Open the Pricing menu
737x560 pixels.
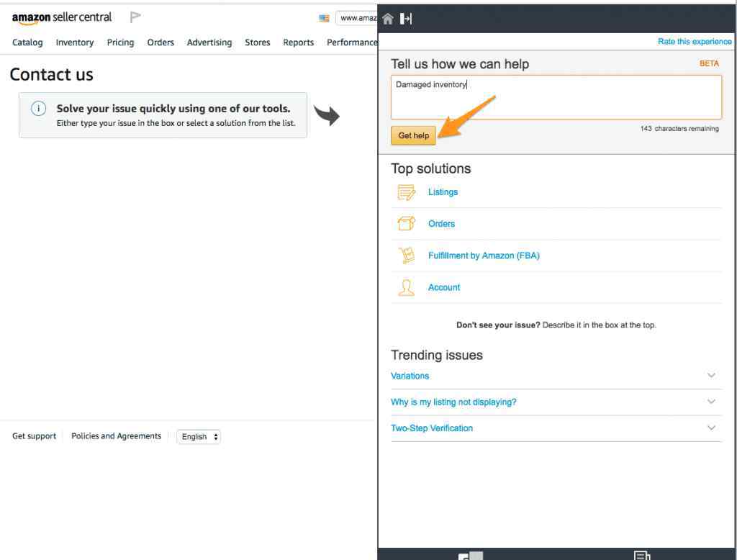click(x=120, y=42)
